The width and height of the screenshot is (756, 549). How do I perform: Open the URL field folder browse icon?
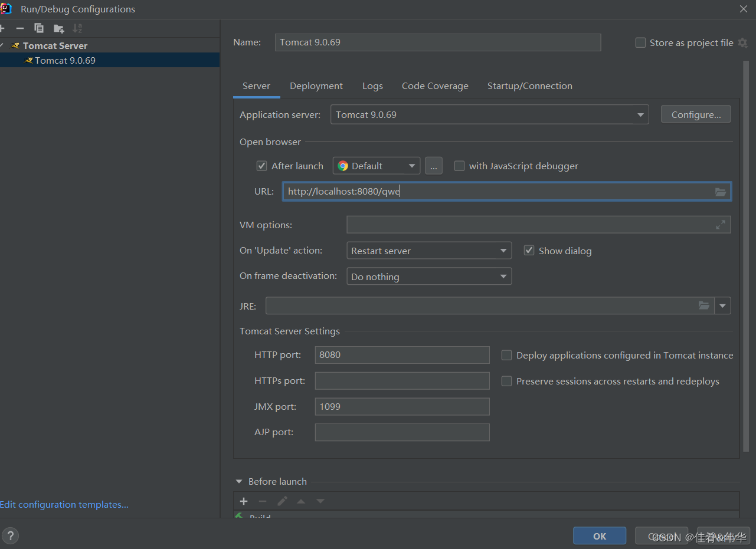(720, 192)
